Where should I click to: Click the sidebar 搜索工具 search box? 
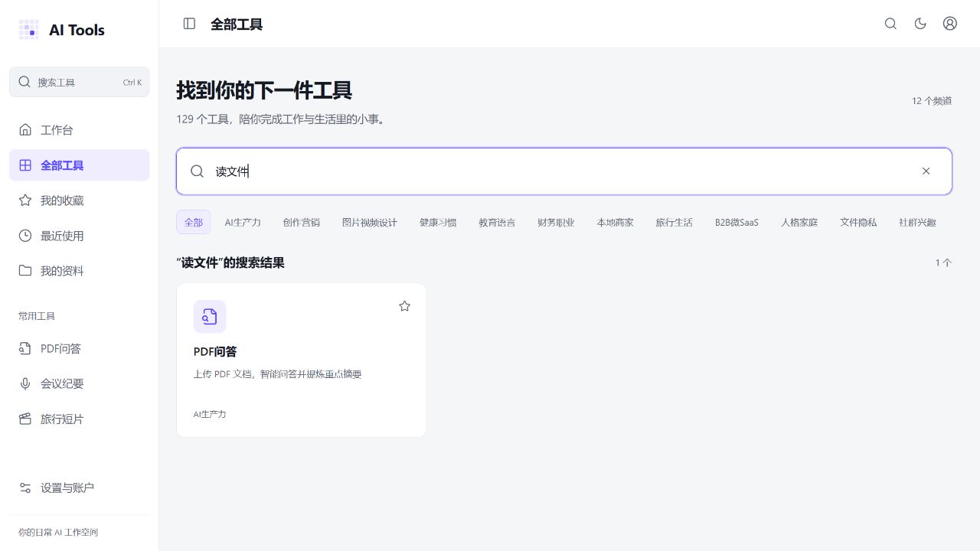click(x=80, y=82)
